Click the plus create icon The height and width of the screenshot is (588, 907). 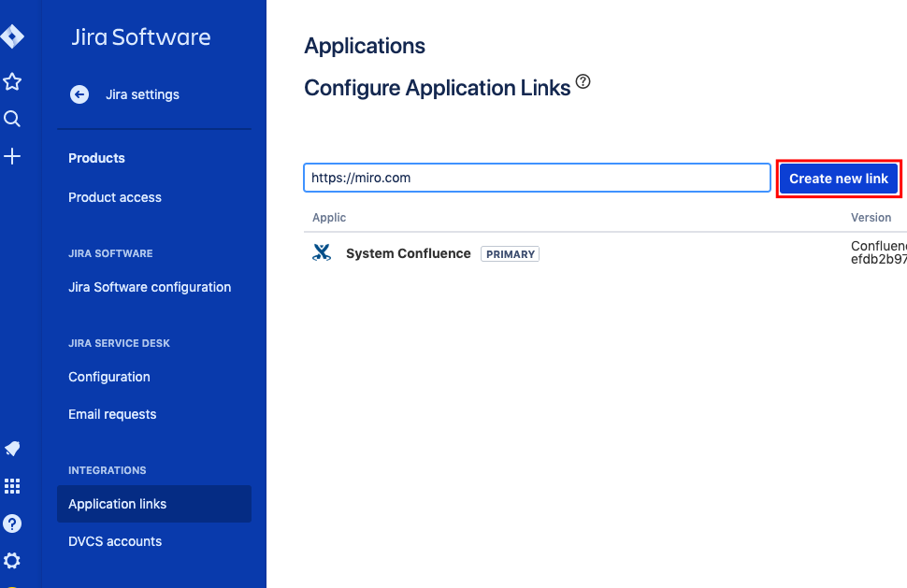[x=12, y=156]
